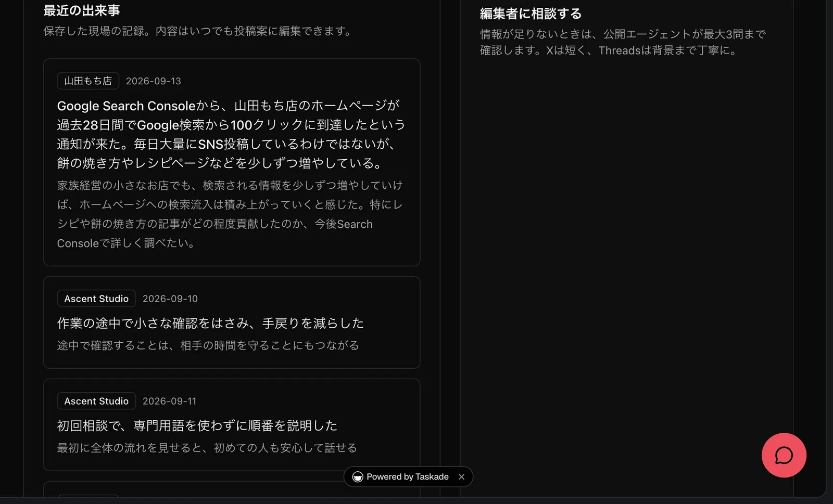Click the date 2026-09-10

coord(170,299)
